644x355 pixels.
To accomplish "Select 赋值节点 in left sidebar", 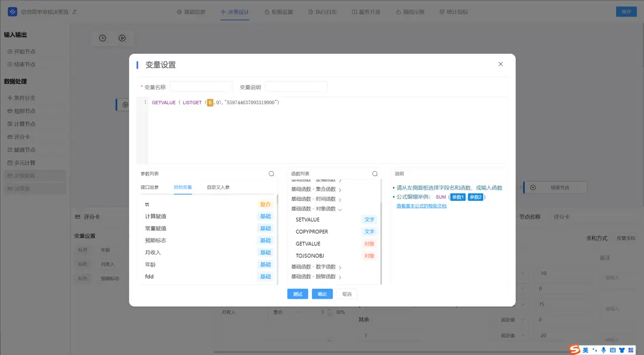I will [x=21, y=150].
